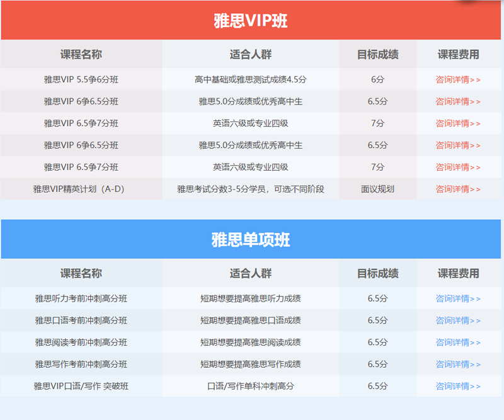504x420 pixels.
Task: Open 咨询详情 link for 雅思阅读考前冲刺高分班
Action: pyautogui.click(x=458, y=343)
